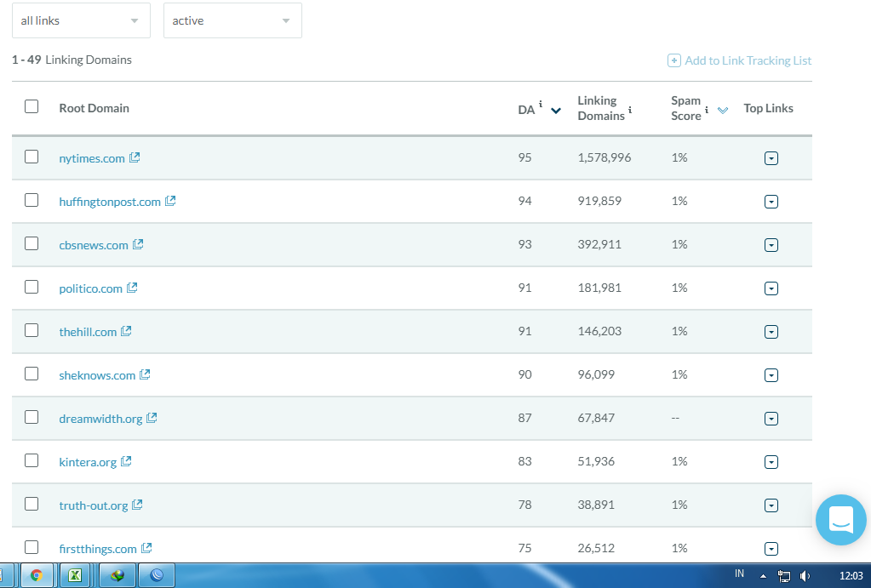Click the Linking Domains info icon
This screenshot has height=588, width=871.
pos(630,110)
